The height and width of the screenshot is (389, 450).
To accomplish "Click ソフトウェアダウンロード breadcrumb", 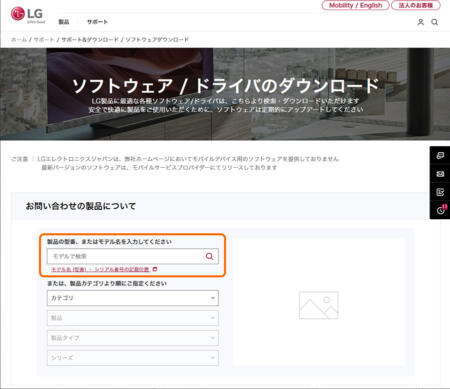I will [157, 40].
